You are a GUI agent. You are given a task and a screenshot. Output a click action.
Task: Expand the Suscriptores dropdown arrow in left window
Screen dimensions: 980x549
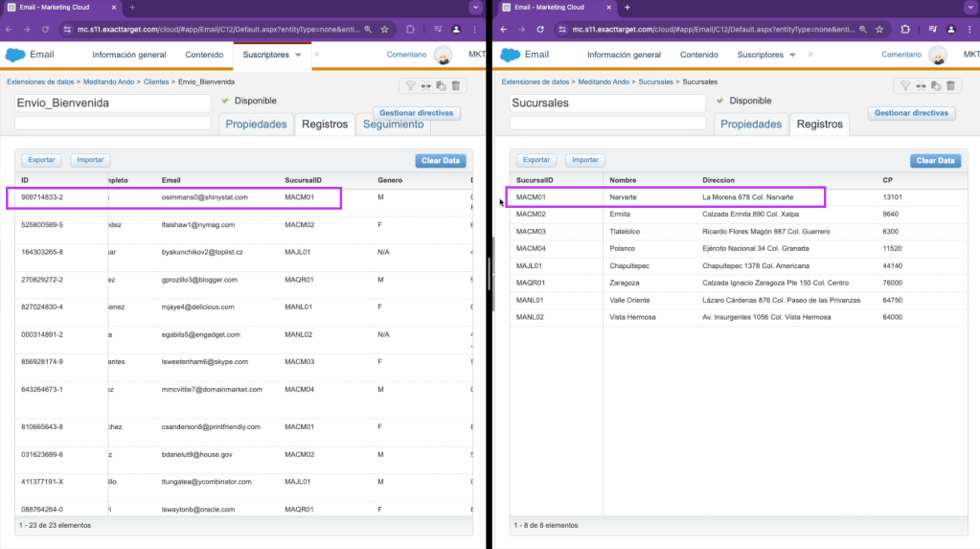pos(299,56)
